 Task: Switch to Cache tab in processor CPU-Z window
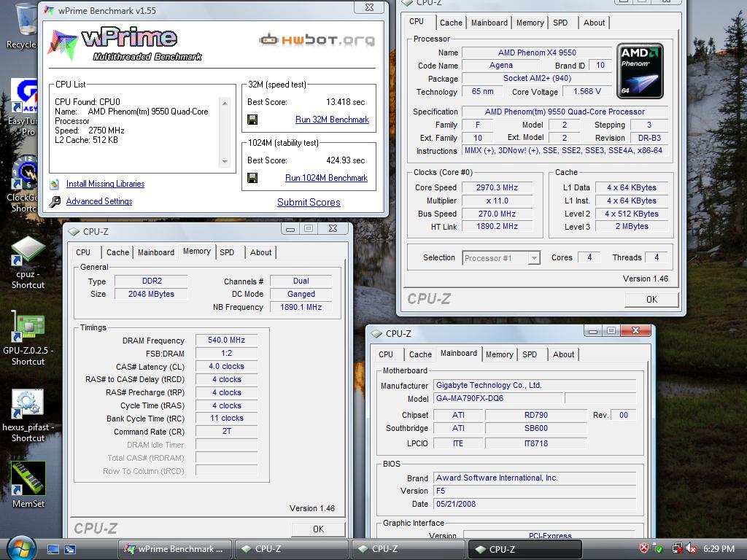pyautogui.click(x=451, y=23)
